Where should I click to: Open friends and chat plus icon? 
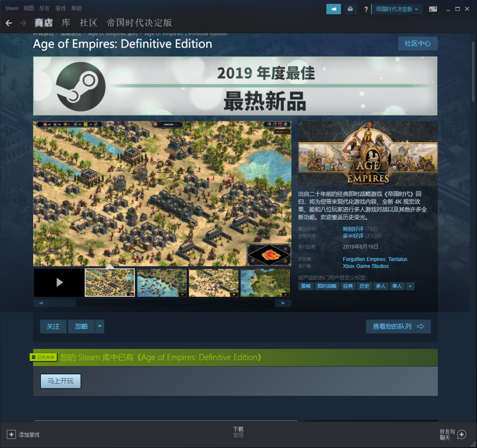pyautogui.click(x=462, y=435)
